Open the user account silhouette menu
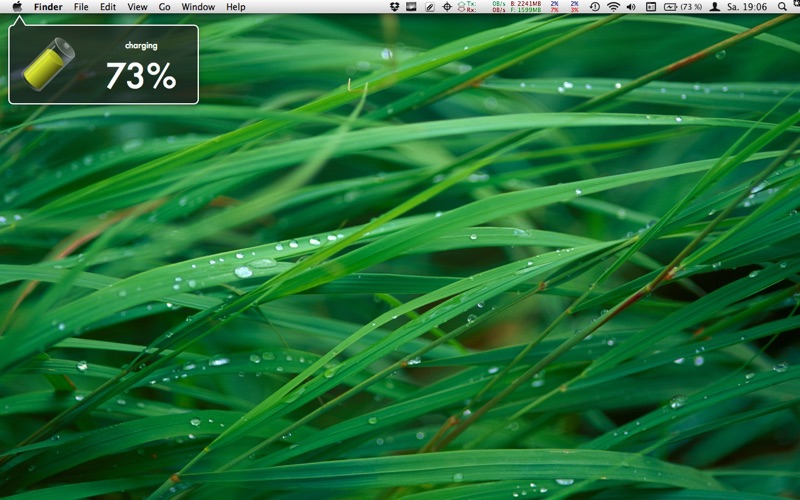This screenshot has height=500, width=800. [x=715, y=7]
